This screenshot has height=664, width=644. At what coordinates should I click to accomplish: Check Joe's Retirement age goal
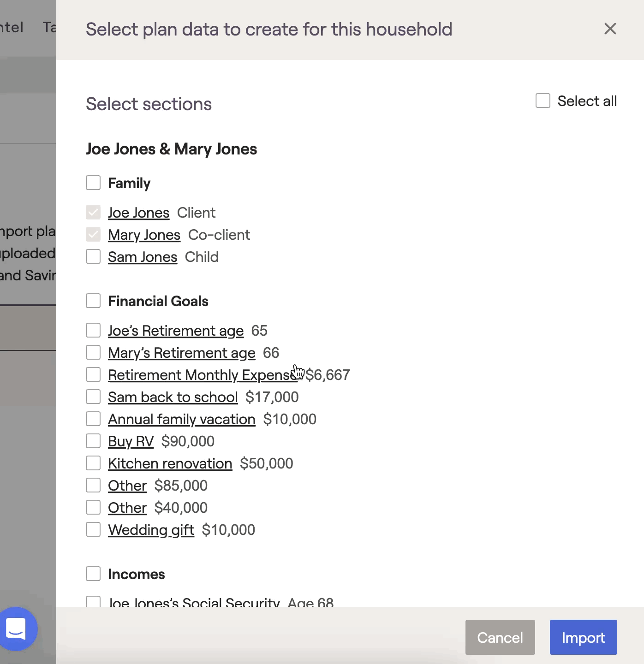(x=93, y=330)
